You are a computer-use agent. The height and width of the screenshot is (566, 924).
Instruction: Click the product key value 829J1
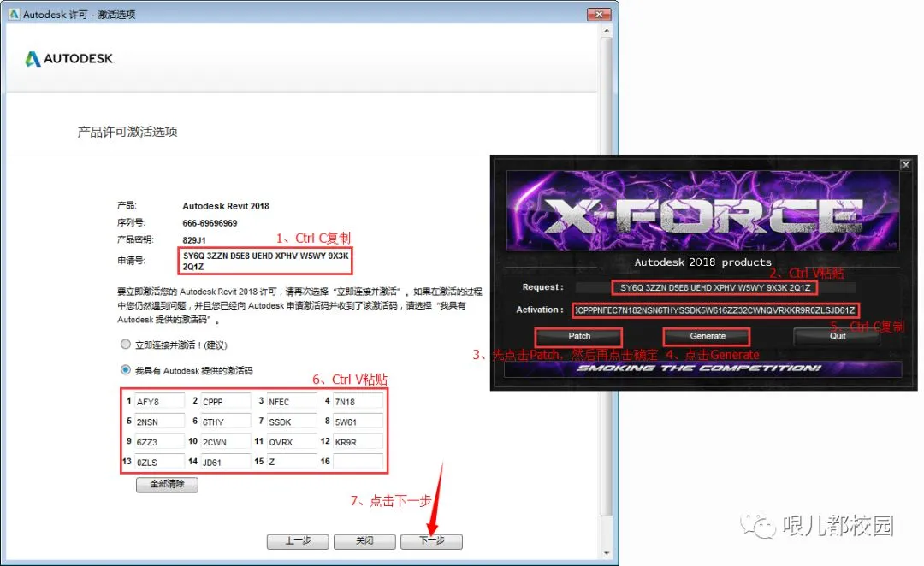(194, 240)
